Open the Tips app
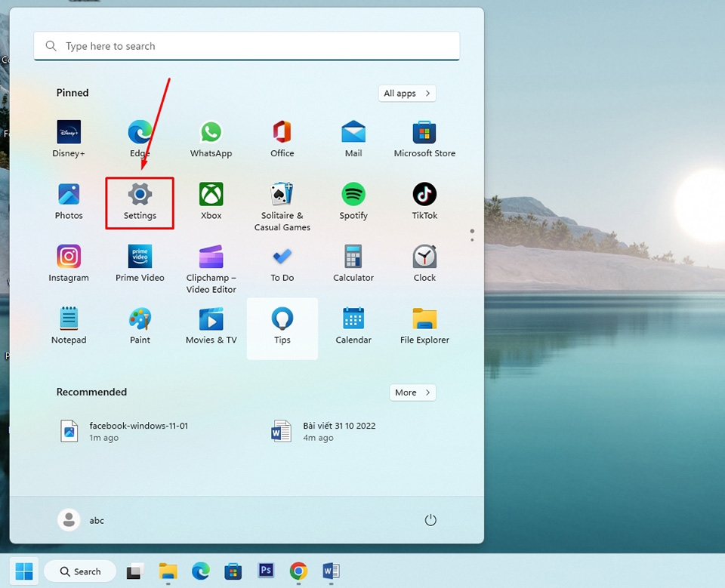This screenshot has width=725, height=588. (x=282, y=328)
